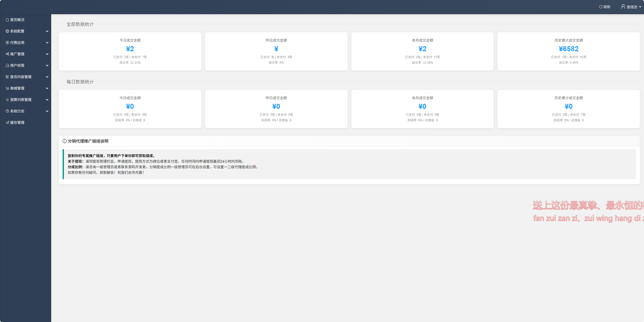Click the share icon for 推广管理

7,54
